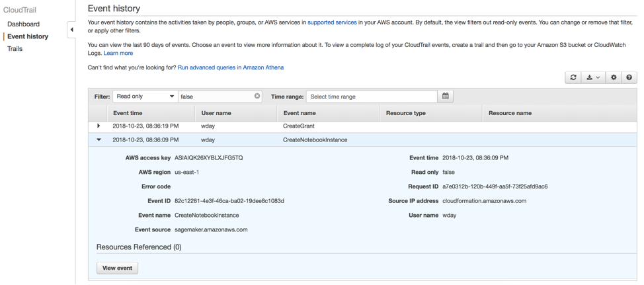The width and height of the screenshot is (644, 285).
Task: Expand the CreateGrant event row
Action: (99, 126)
